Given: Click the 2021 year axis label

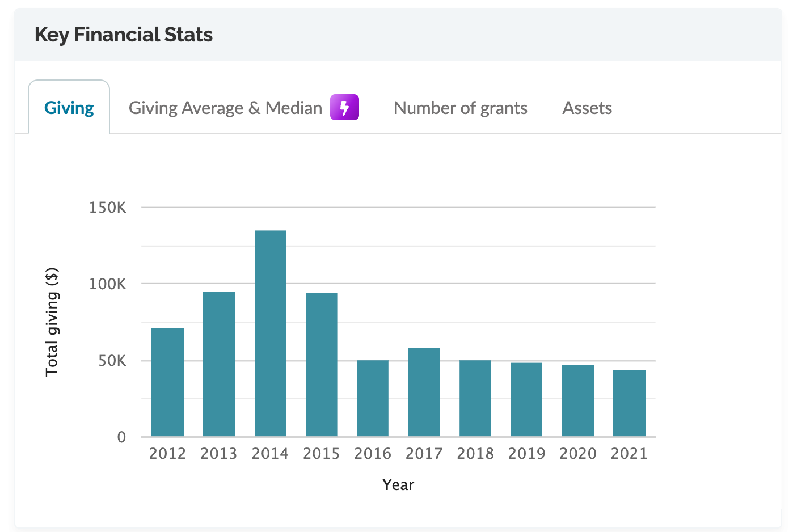Looking at the screenshot, I should click(629, 454).
